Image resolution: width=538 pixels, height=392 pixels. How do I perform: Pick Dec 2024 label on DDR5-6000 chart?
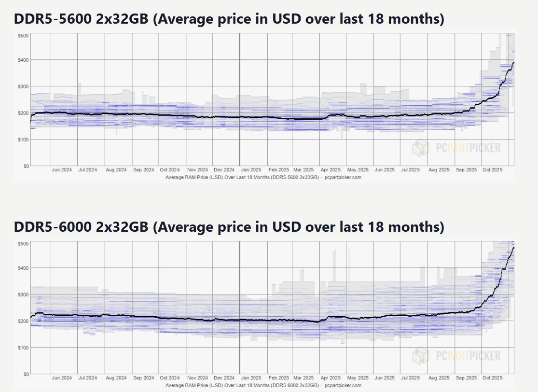tap(224, 378)
